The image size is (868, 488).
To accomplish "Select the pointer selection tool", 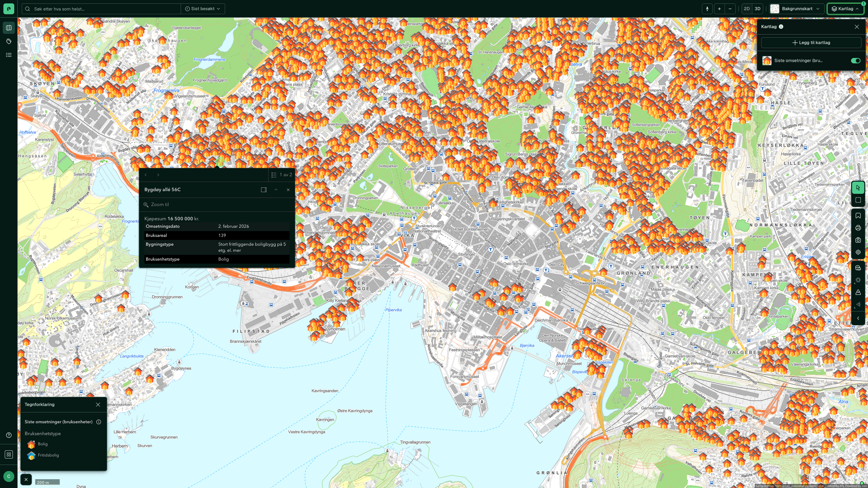I will 858,188.
